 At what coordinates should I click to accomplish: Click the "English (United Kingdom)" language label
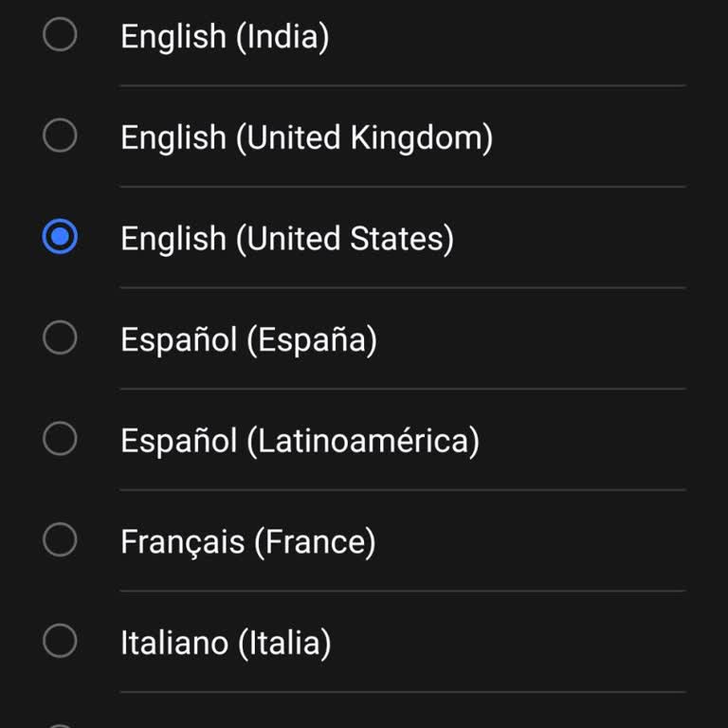coord(306,137)
